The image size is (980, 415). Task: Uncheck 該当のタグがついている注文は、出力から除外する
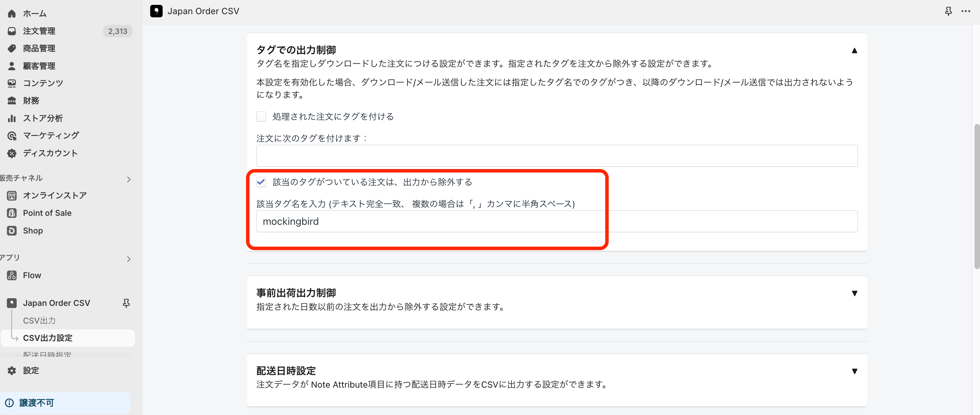(x=261, y=182)
